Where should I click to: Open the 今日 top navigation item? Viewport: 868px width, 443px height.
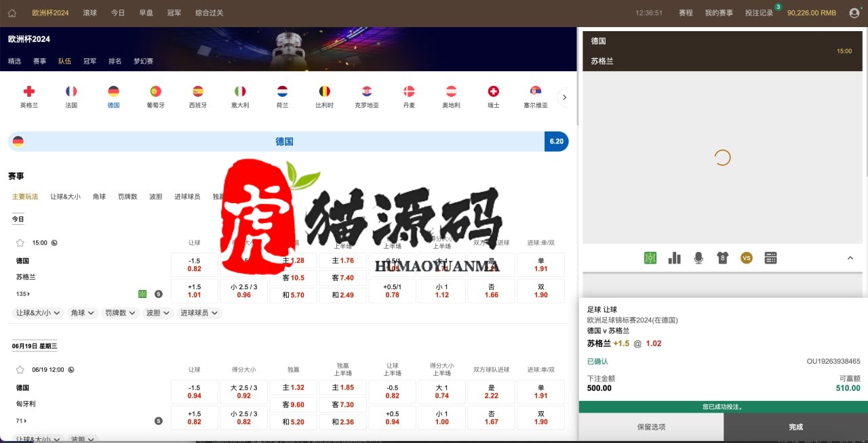(x=118, y=13)
